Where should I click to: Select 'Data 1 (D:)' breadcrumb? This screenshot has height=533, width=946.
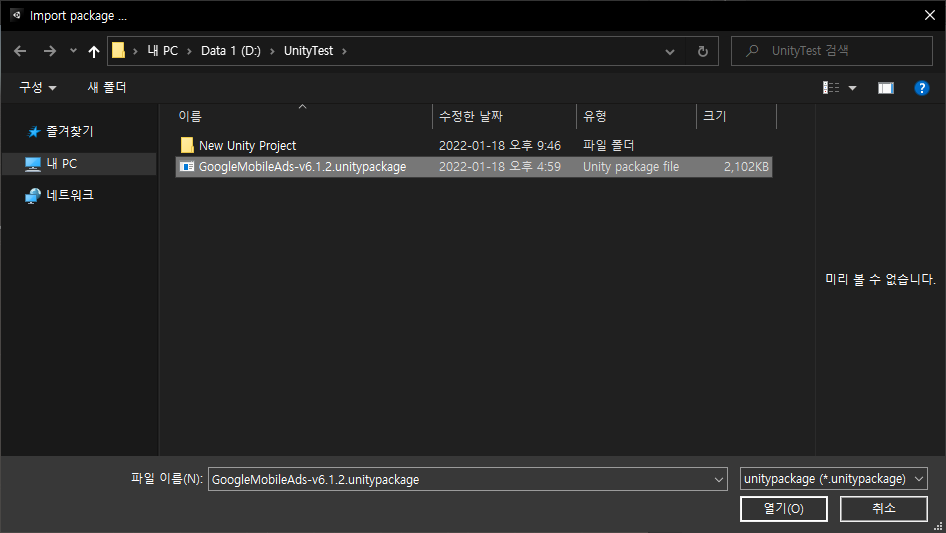(230, 51)
